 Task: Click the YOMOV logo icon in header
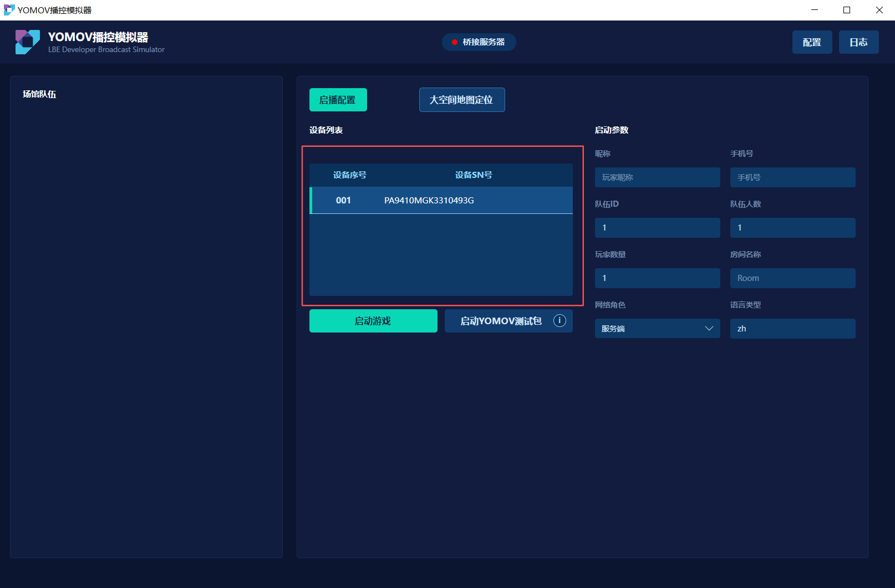(28, 42)
